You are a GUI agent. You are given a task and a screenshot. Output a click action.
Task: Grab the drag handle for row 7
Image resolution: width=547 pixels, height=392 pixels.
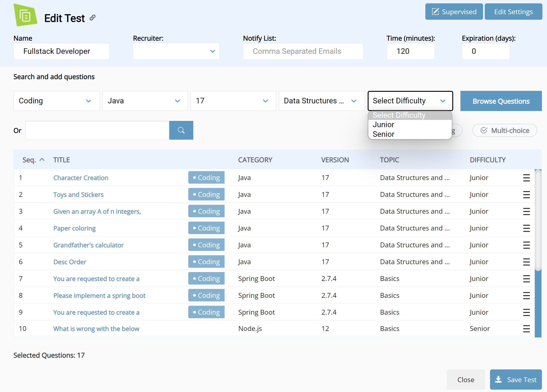[x=526, y=279]
